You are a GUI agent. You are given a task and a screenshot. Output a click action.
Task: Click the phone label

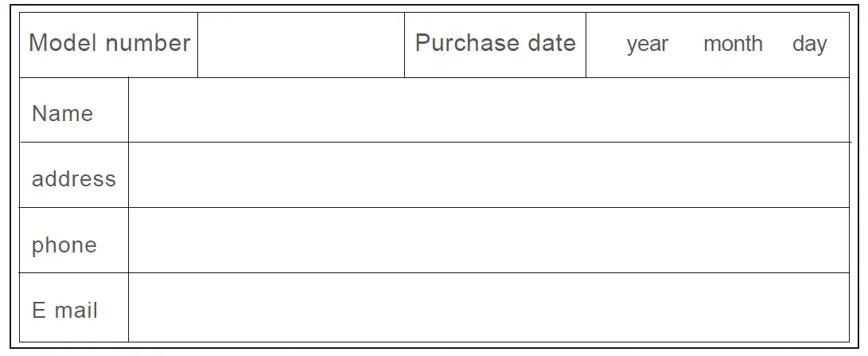click(x=64, y=245)
